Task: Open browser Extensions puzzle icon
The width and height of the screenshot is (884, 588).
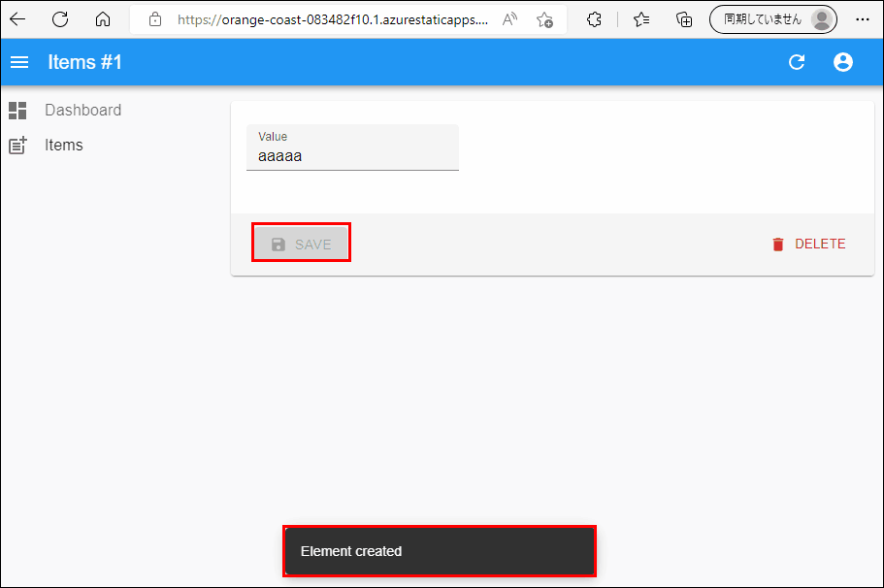Action: coord(594,19)
